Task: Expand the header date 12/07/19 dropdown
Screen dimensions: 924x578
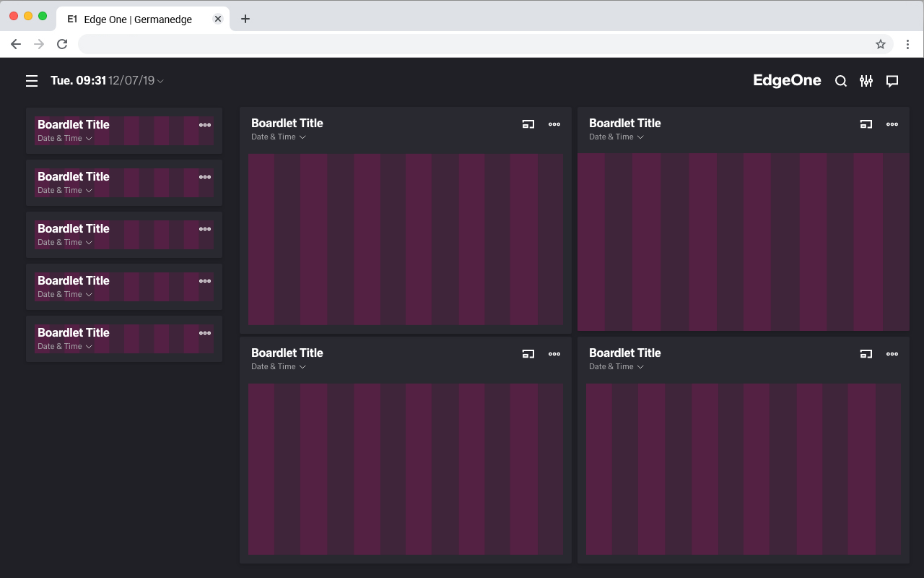Action: pyautogui.click(x=160, y=81)
